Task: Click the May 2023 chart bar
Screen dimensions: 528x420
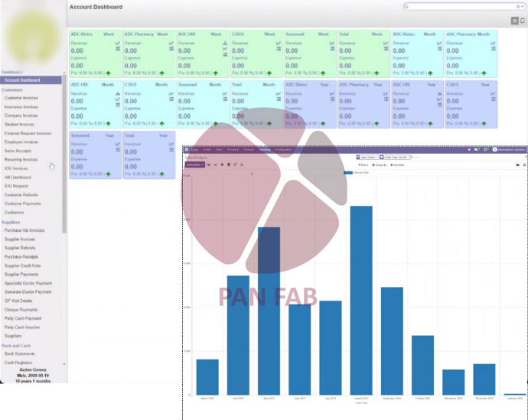Action: 269,311
